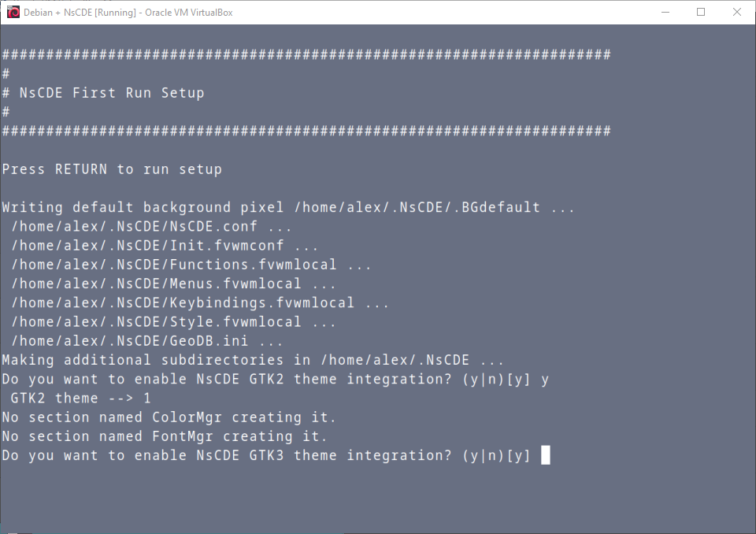This screenshot has height=534, width=756.
Task: Click the GeoDB.ini path line
Action: (x=134, y=340)
